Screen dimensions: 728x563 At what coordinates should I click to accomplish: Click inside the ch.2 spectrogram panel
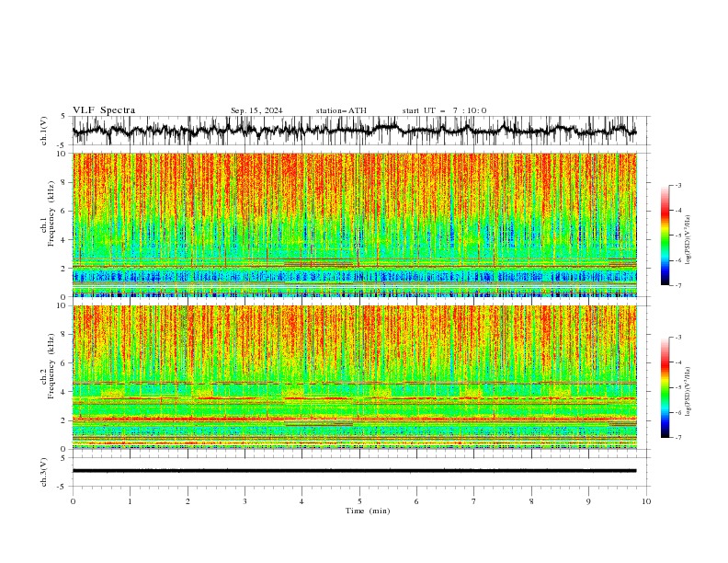(x=355, y=377)
